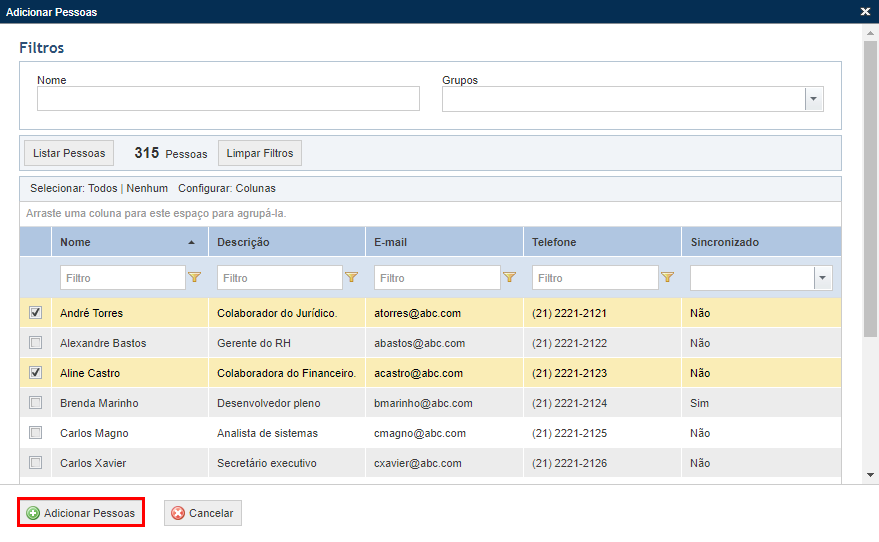Click the phone (21) 2221-2121

click(569, 313)
